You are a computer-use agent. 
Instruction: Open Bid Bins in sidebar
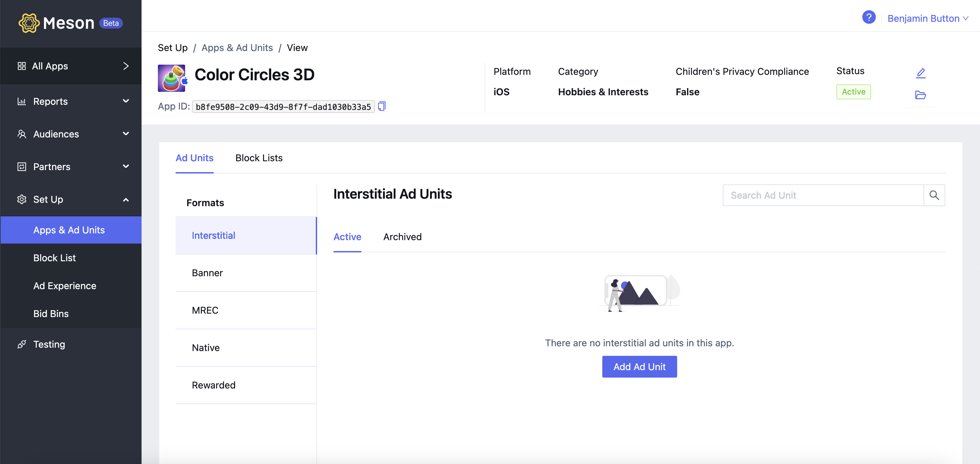click(71, 314)
